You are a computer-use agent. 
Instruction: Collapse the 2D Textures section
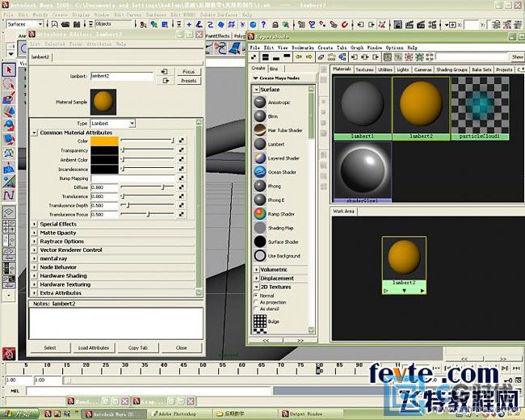257,287
